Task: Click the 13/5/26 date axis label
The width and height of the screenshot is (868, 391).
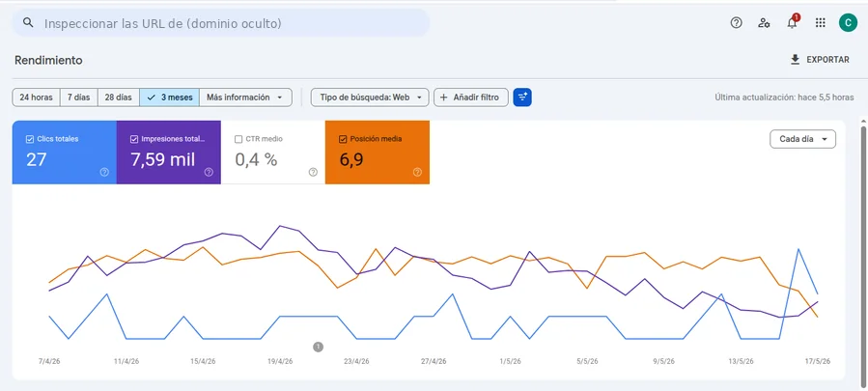Action: [x=741, y=361]
